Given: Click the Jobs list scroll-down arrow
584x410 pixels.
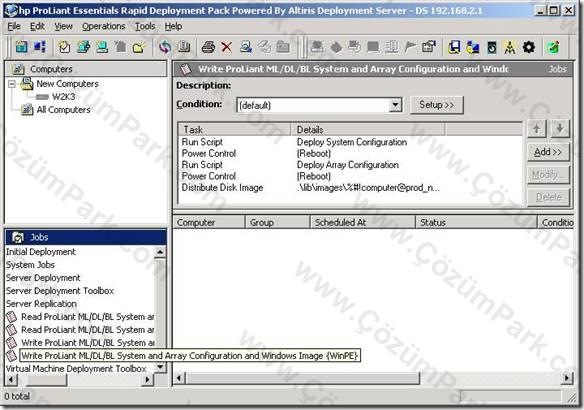Looking at the screenshot, I should [160, 368].
